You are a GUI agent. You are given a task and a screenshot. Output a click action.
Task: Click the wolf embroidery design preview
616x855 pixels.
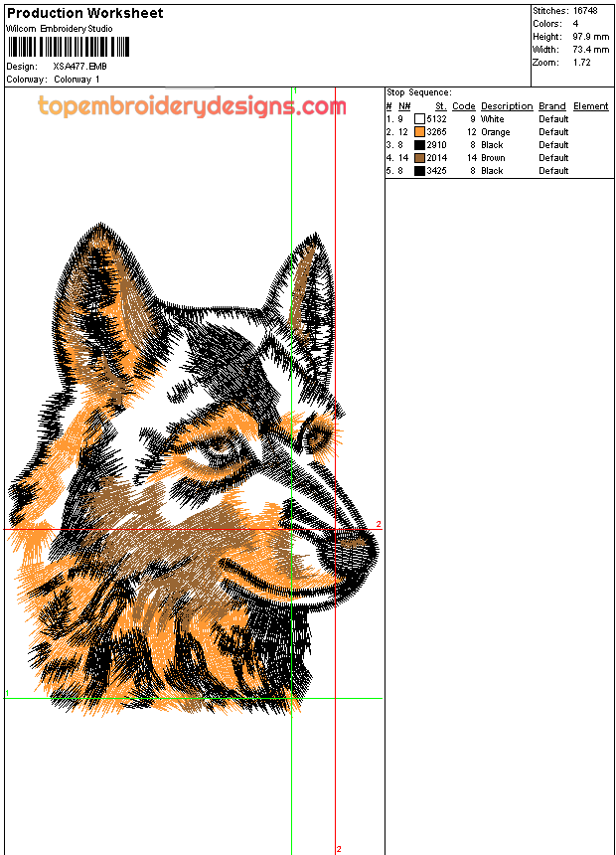click(x=193, y=469)
